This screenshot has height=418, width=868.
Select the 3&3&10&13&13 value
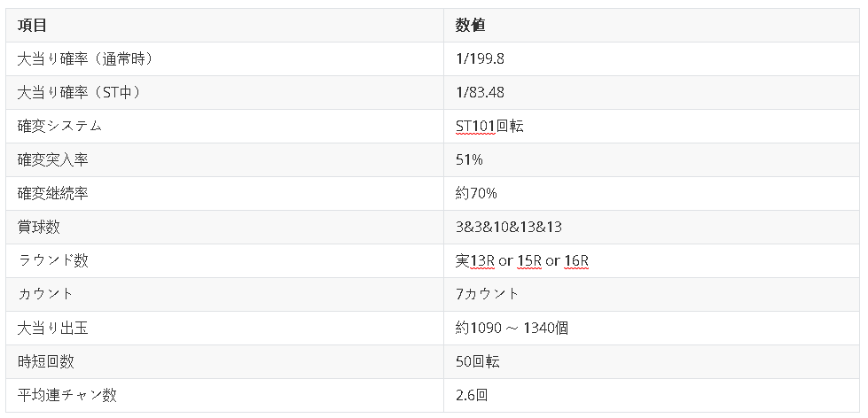point(509,228)
